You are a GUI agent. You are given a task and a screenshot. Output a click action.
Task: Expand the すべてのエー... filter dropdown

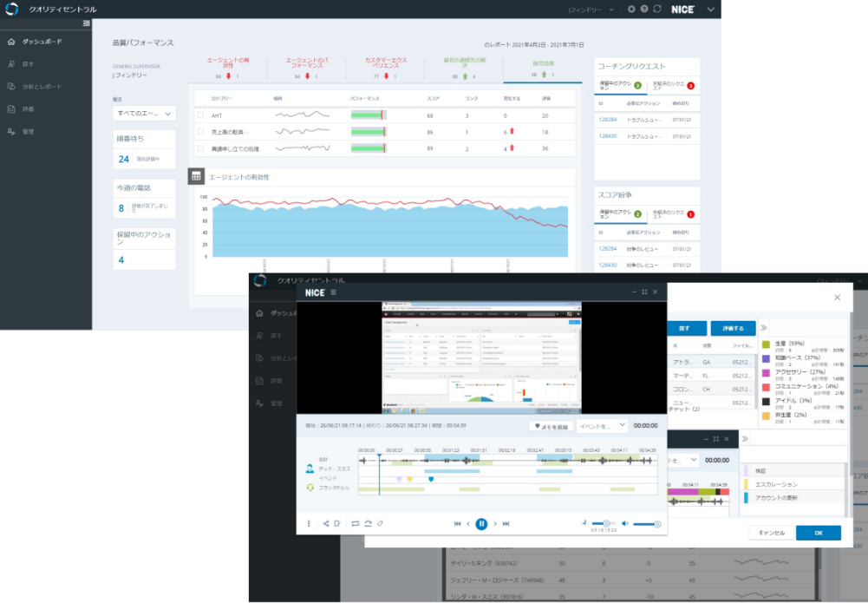coord(145,114)
